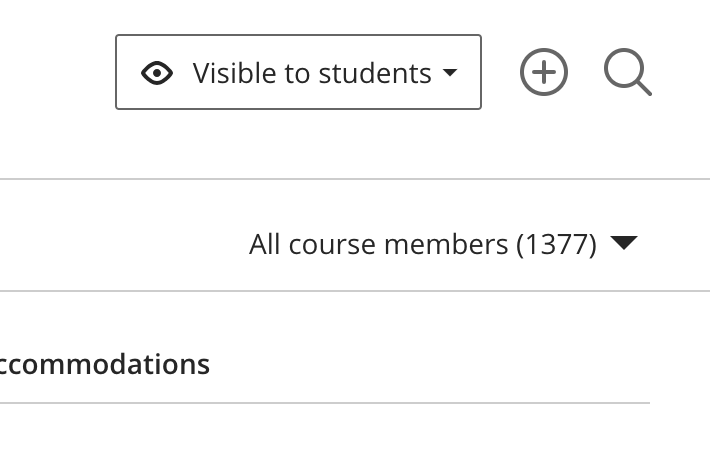Search course members with the magnifier icon
This screenshot has height=452, width=710.
[628, 72]
